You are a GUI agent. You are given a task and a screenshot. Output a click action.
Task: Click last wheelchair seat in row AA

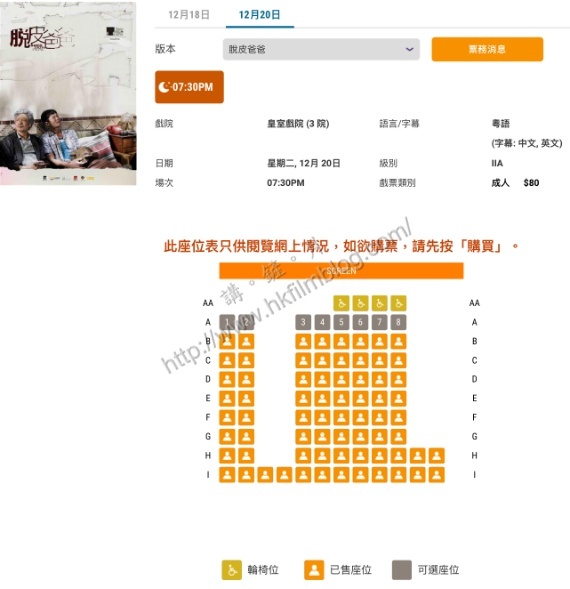[398, 303]
